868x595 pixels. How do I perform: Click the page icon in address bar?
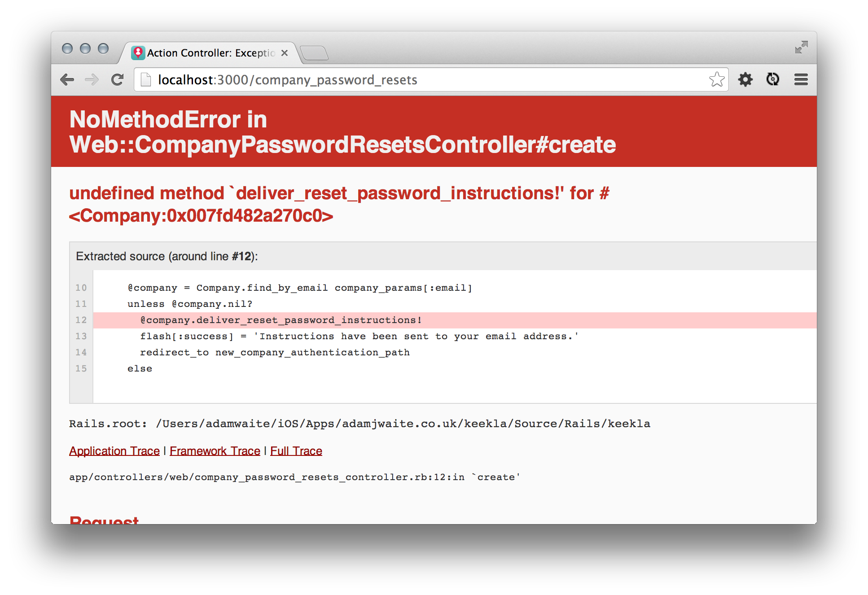pyautogui.click(x=146, y=80)
